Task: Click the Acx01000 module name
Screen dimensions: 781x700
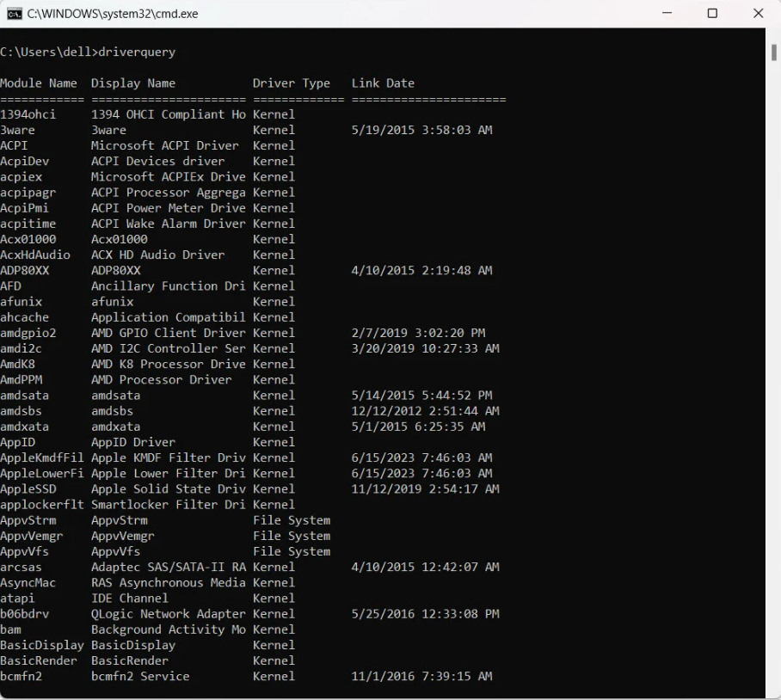Action: [28, 239]
